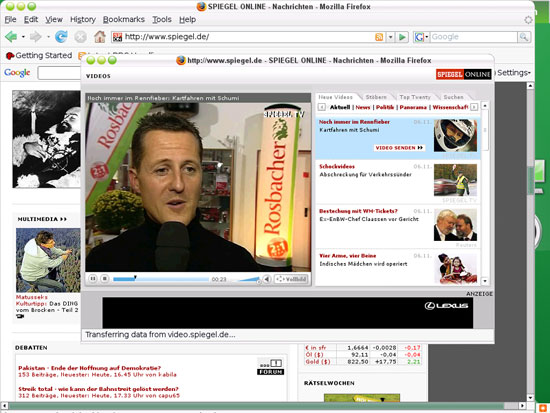This screenshot has width=550, height=413.
Task: Switch to the Top Twenty tab
Action: 415,97
